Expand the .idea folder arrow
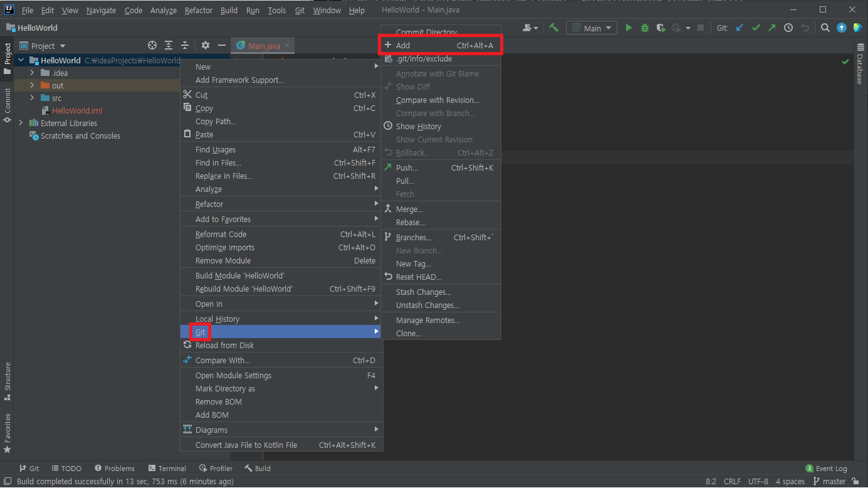868x488 pixels. tap(32, 73)
